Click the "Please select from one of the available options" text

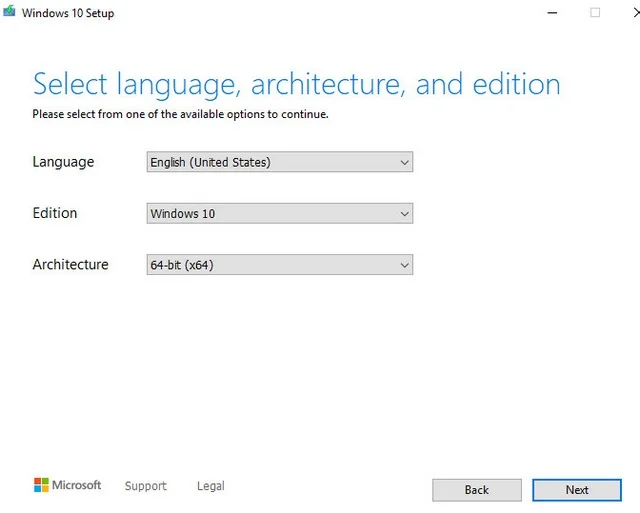180,114
